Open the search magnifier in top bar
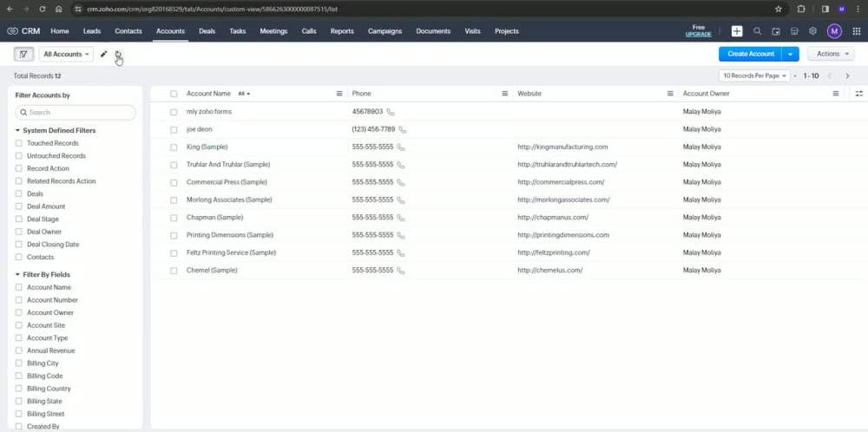 [757, 31]
